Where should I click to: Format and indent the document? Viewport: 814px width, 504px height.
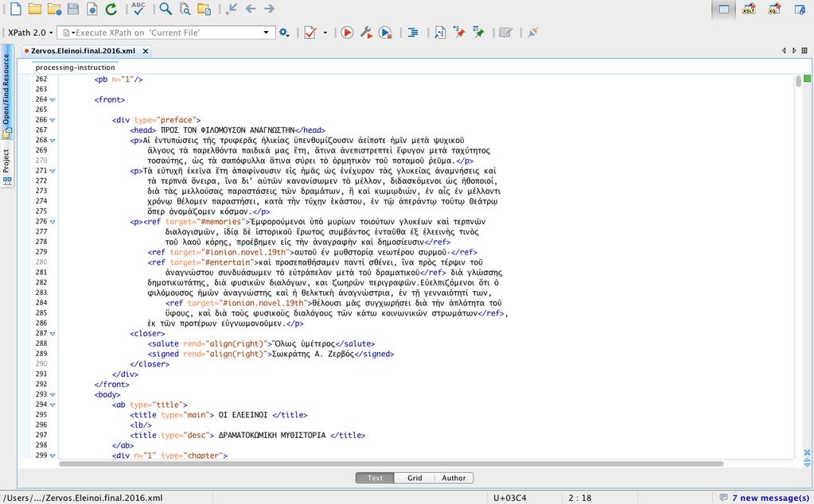pyautogui.click(x=413, y=33)
